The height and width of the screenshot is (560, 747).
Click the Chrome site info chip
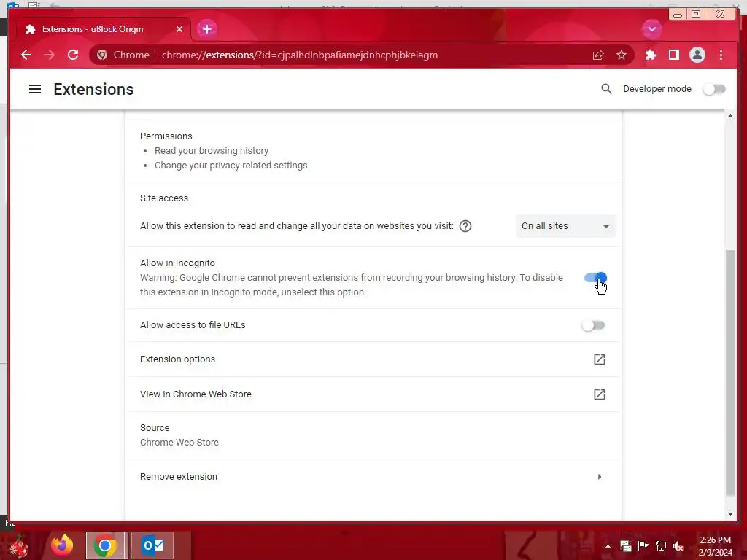(x=123, y=55)
